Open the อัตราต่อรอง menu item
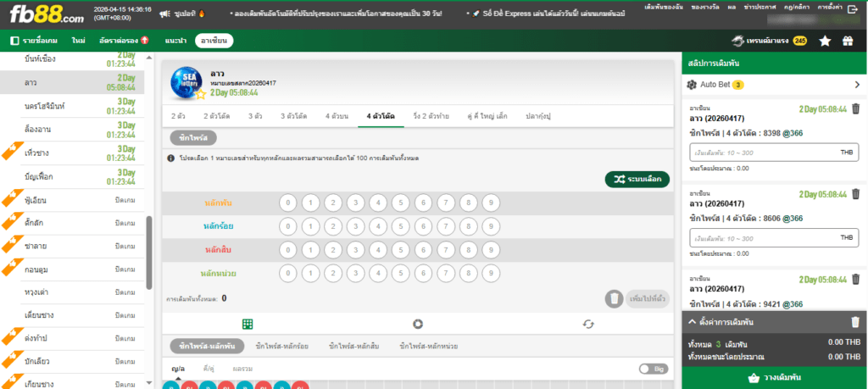The image size is (868, 389). 124,41
